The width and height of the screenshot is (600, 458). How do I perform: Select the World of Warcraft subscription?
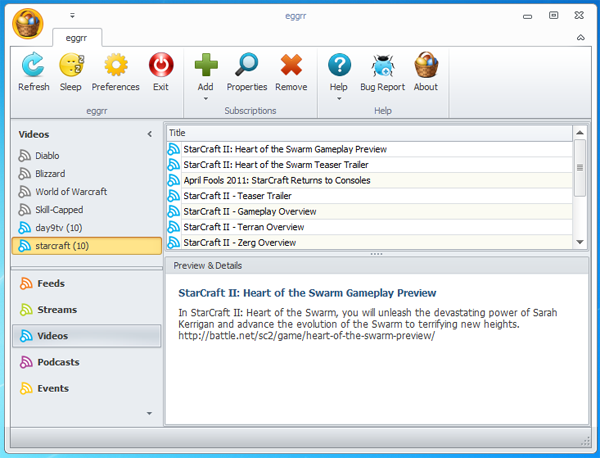(x=70, y=192)
